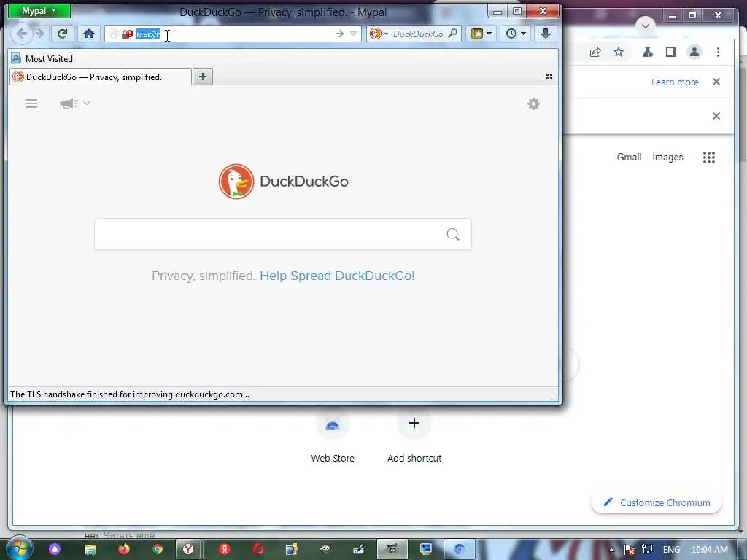Click the ENG language indicator

[x=671, y=550]
